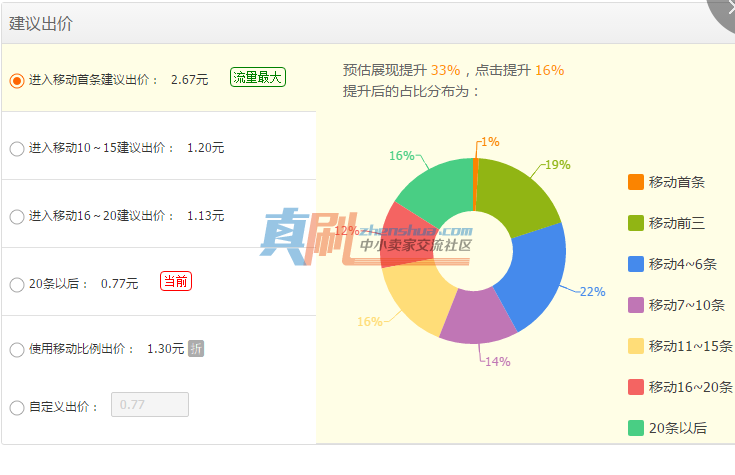
Task: Click the olive 移动前三 legend swatch
Action: pos(636,223)
